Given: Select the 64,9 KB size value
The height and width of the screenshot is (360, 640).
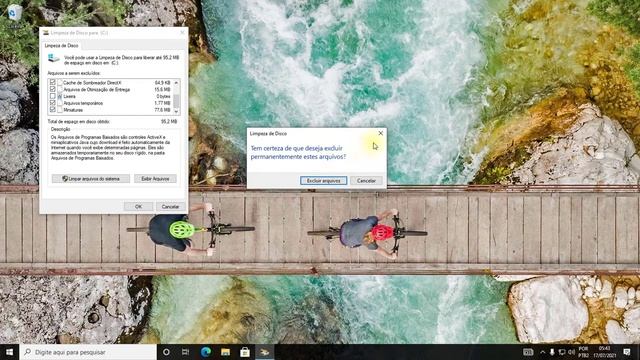Looking at the screenshot, I should point(162,83).
